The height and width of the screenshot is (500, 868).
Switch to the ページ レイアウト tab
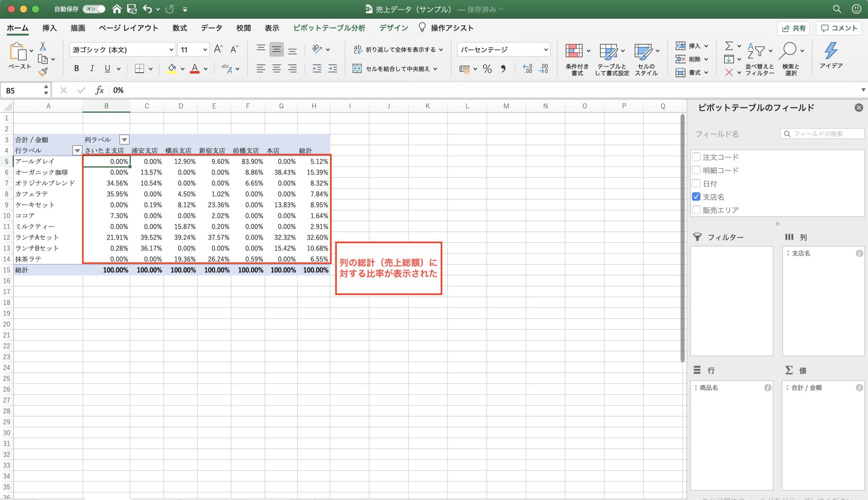click(129, 28)
